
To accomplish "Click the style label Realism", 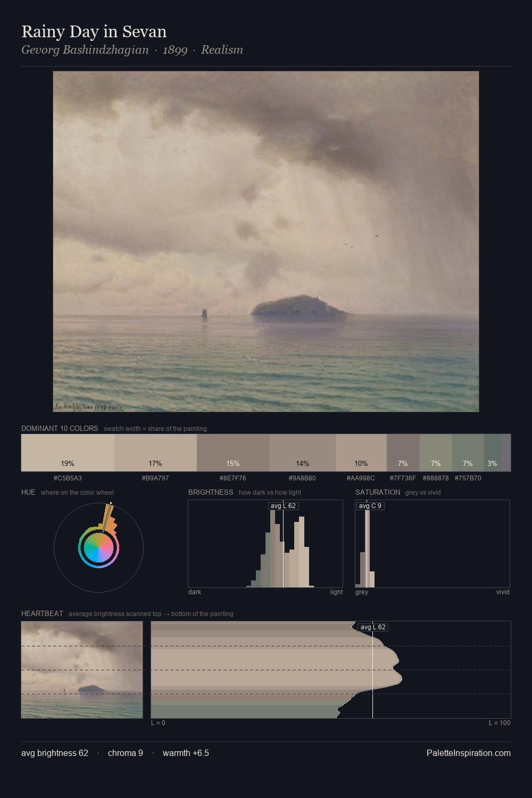I will [x=222, y=50].
